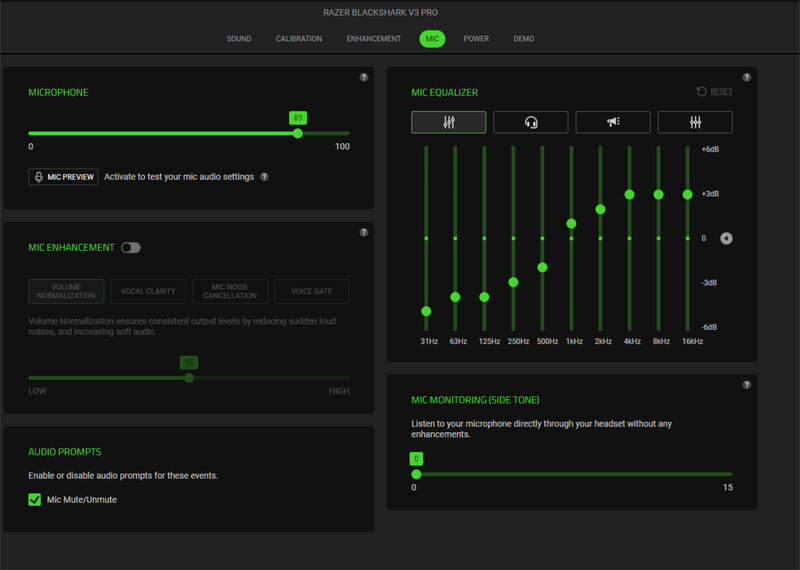
Task: Click the 'Activate to test your mic audio settings' text
Action: [x=179, y=177]
